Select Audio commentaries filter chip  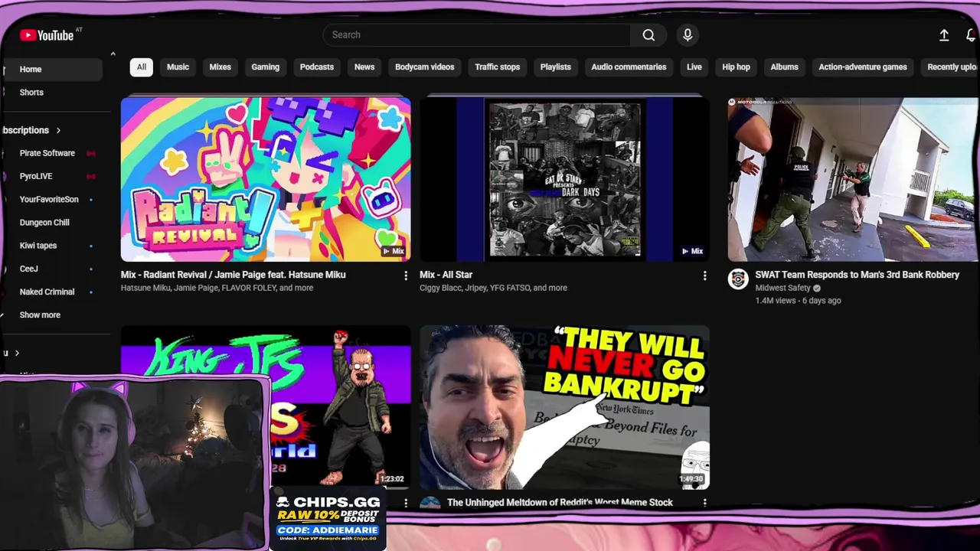[x=629, y=67]
